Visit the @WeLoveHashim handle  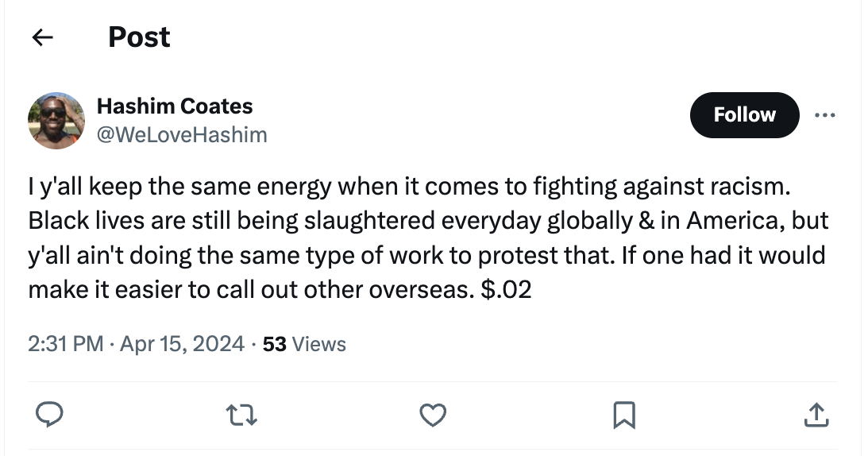181,135
